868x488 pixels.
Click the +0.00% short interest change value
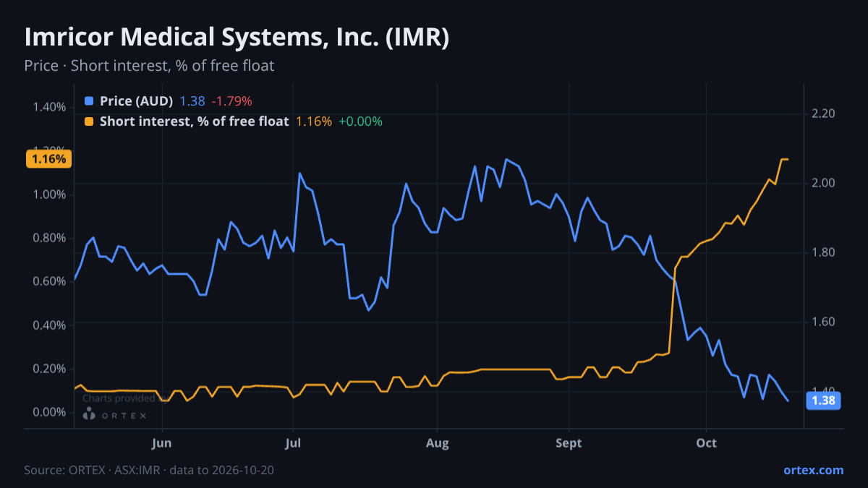(x=361, y=121)
